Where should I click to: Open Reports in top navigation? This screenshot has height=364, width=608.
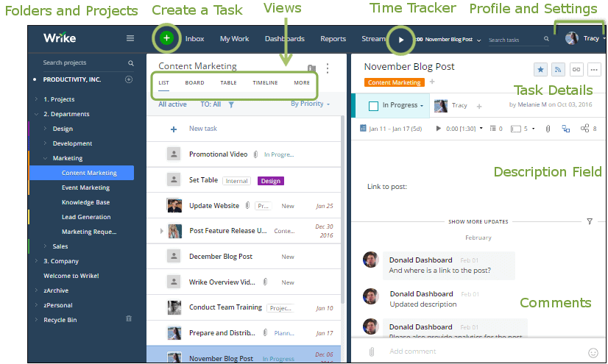click(333, 39)
